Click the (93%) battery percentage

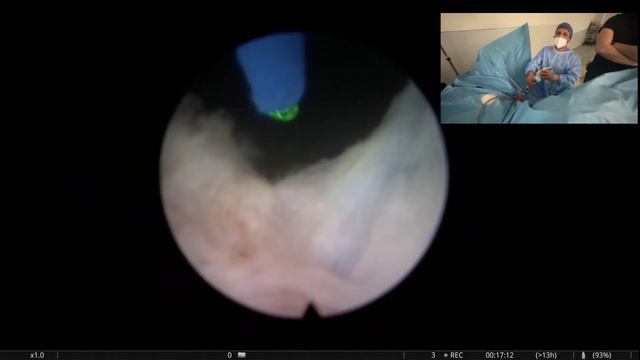coord(602,355)
